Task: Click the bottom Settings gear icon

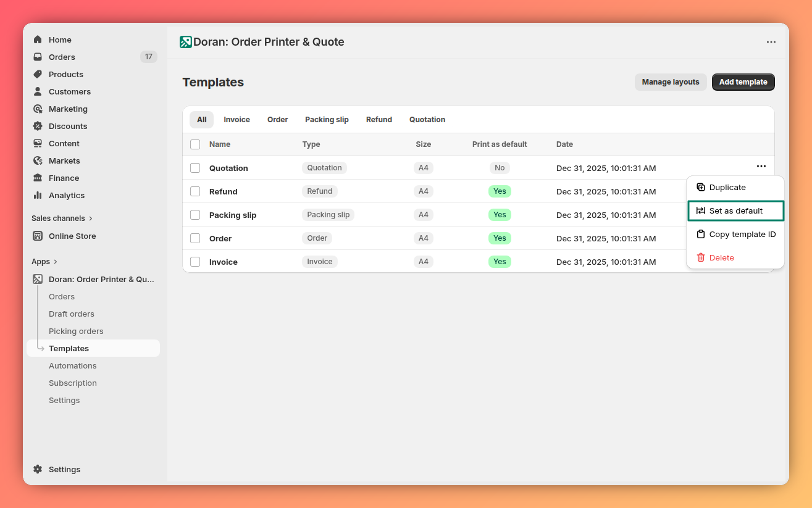Action: click(38, 469)
